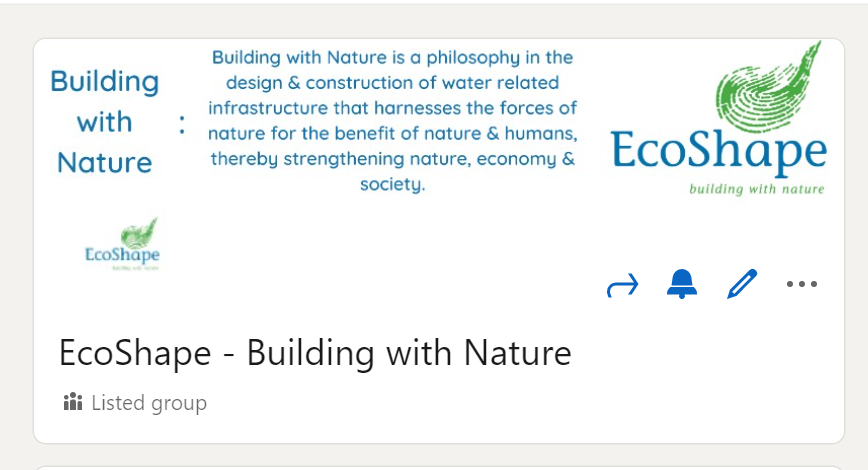
Task: Click the colon separator in the cover banner
Action: coord(182,125)
